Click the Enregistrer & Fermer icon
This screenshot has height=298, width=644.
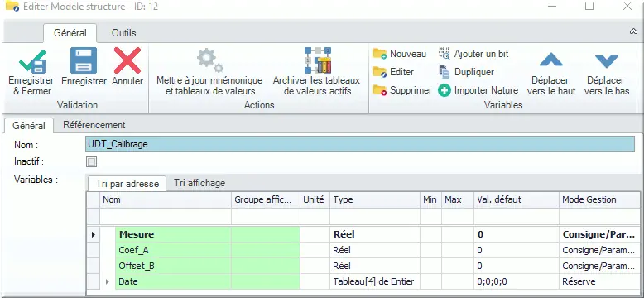coord(32,61)
